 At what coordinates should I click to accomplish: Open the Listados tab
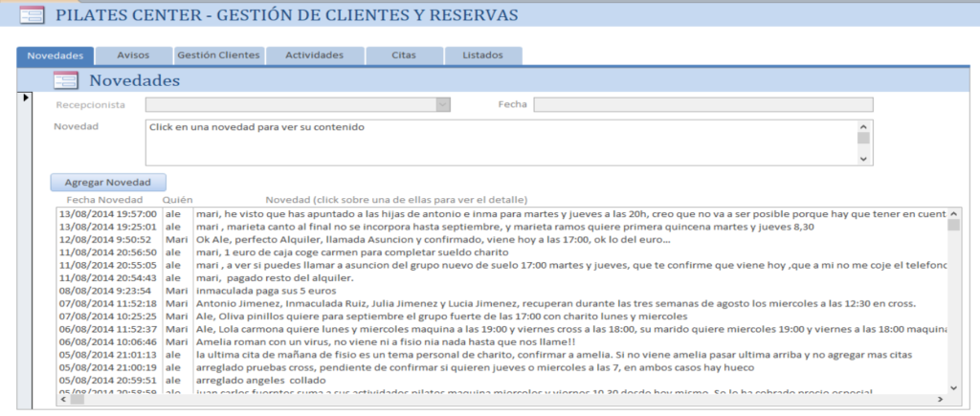(482, 55)
